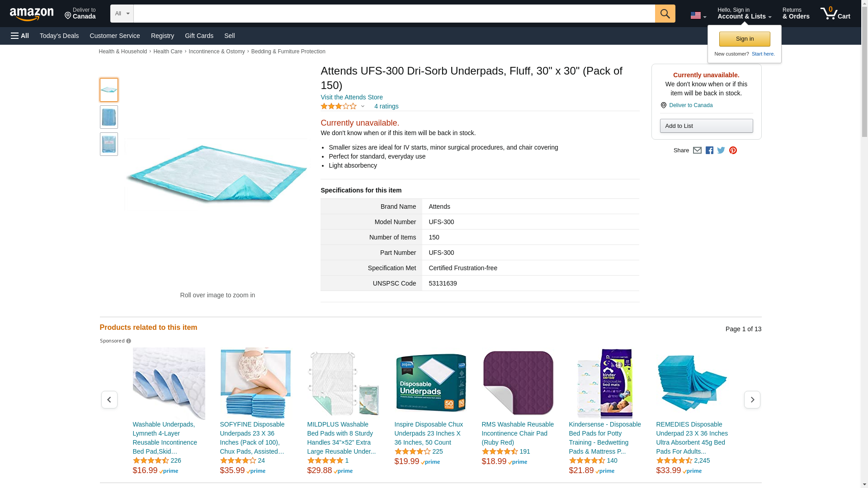Open the search category All dropdown
Screen dimensions: 868x488
122,14
